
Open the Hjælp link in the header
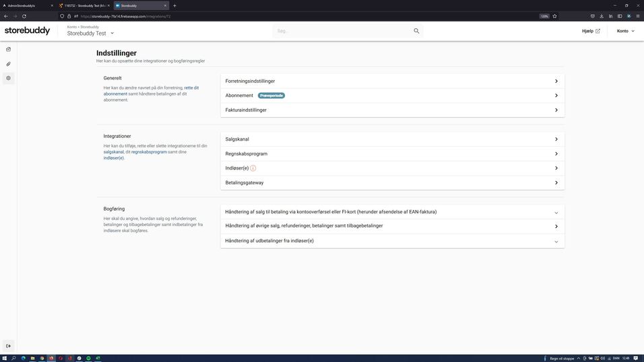coord(591,31)
